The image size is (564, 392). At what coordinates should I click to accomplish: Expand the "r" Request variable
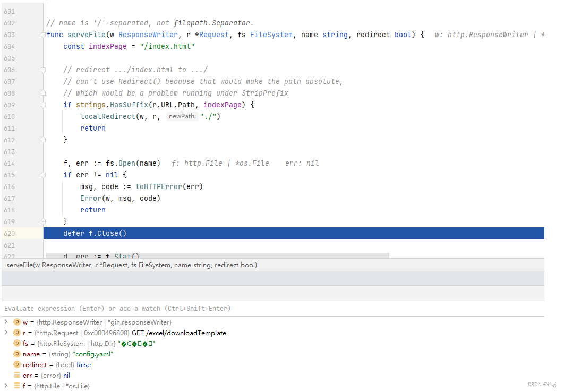tap(5, 333)
